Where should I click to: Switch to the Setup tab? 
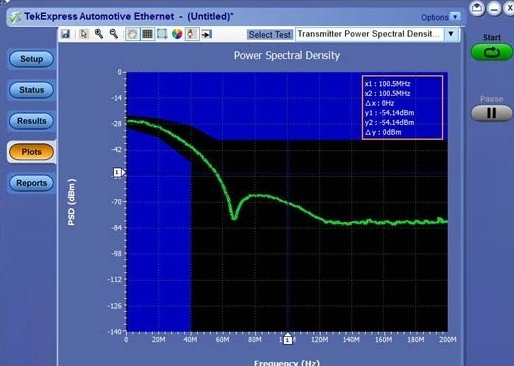pos(31,59)
